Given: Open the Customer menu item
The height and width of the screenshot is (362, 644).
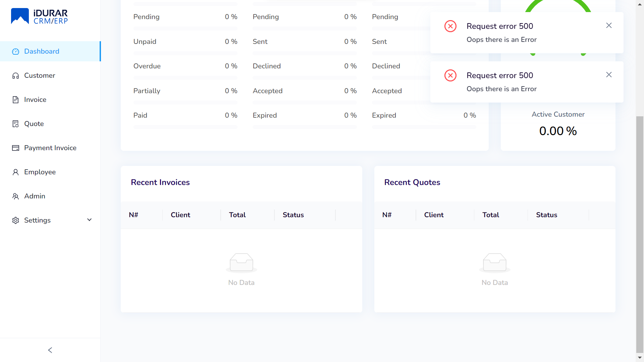Looking at the screenshot, I should tap(40, 75).
